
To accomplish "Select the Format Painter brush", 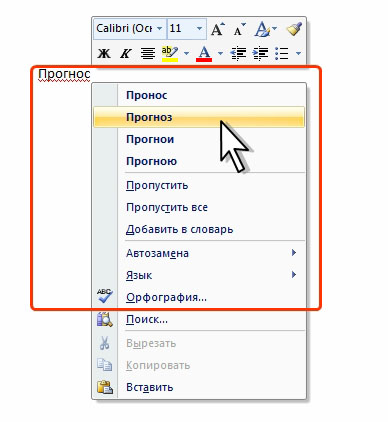I will pyautogui.click(x=294, y=29).
